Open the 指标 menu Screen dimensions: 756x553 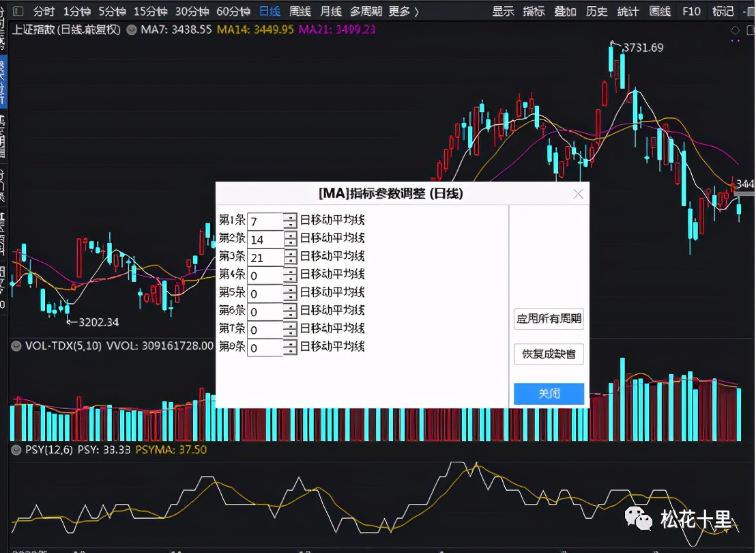click(534, 11)
